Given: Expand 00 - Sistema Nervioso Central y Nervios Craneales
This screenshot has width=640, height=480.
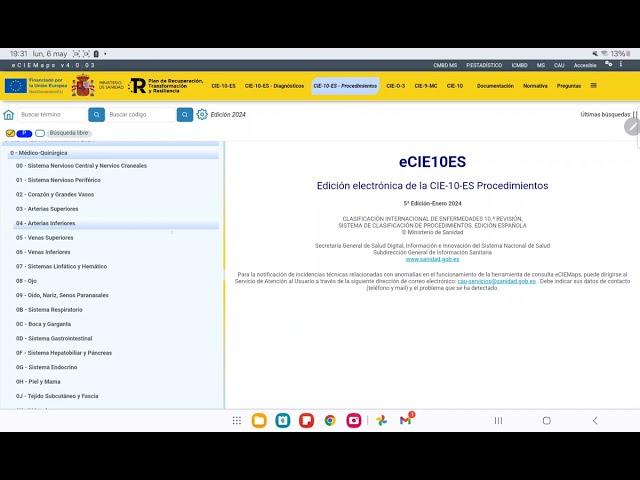Looking at the screenshot, I should point(81,166).
